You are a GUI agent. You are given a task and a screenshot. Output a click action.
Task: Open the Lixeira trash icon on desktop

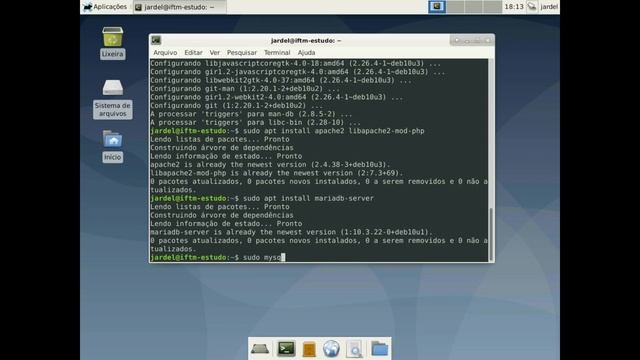pyautogui.click(x=112, y=37)
